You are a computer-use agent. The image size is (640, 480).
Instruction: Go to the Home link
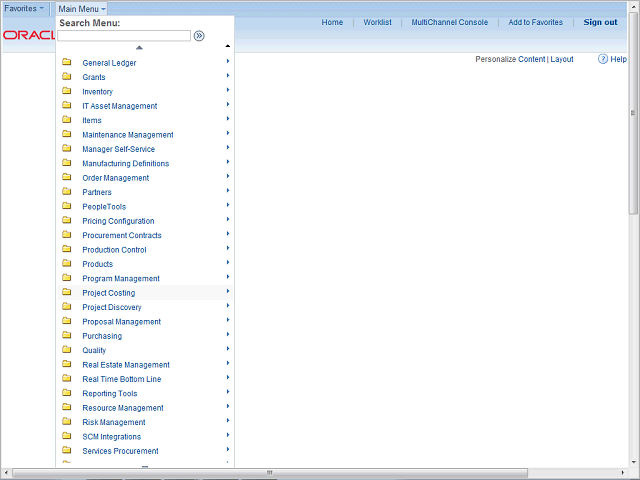click(332, 22)
